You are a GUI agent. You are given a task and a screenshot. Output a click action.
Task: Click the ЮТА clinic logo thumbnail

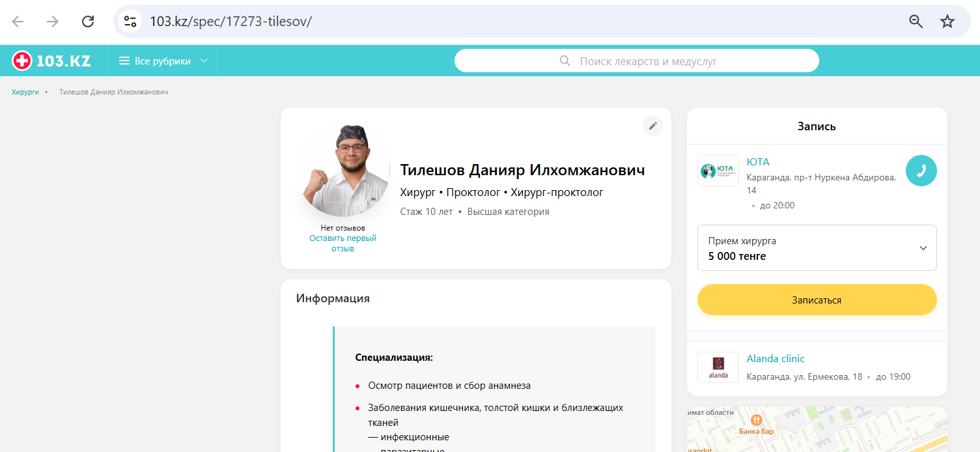click(718, 171)
